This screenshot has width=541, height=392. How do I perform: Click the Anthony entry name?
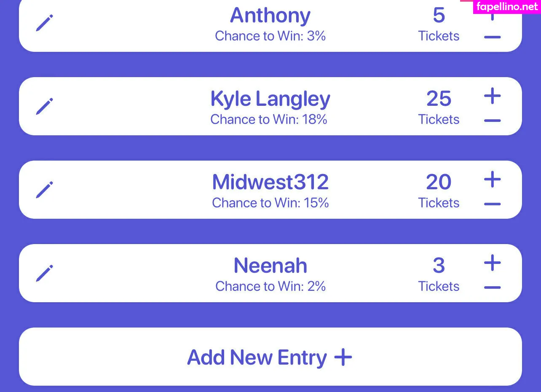click(x=270, y=16)
